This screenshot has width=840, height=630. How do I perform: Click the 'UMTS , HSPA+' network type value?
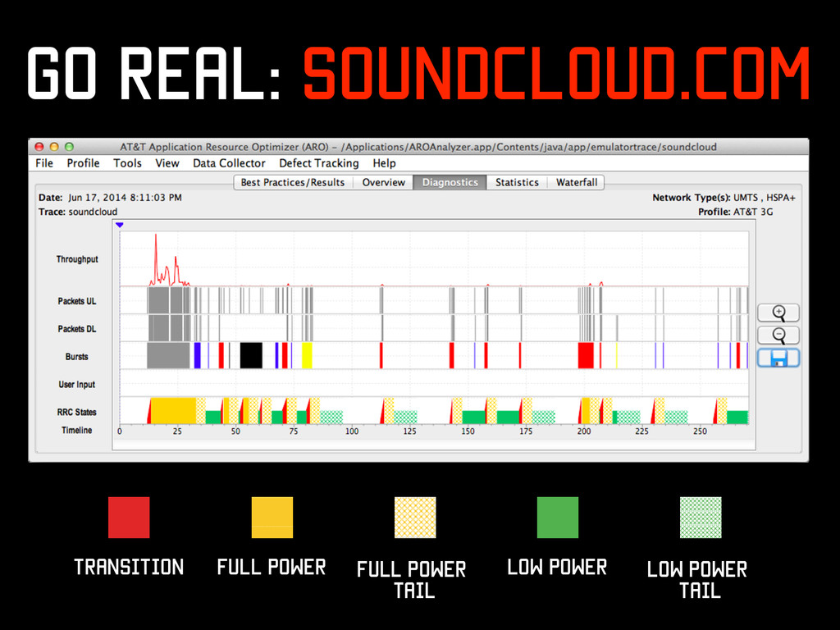tap(765, 198)
